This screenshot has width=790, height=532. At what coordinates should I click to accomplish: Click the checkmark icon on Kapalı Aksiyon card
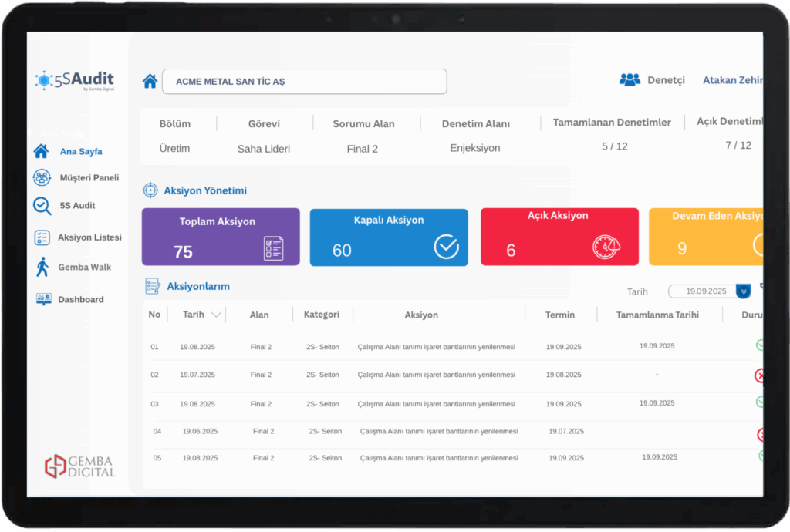pos(446,247)
